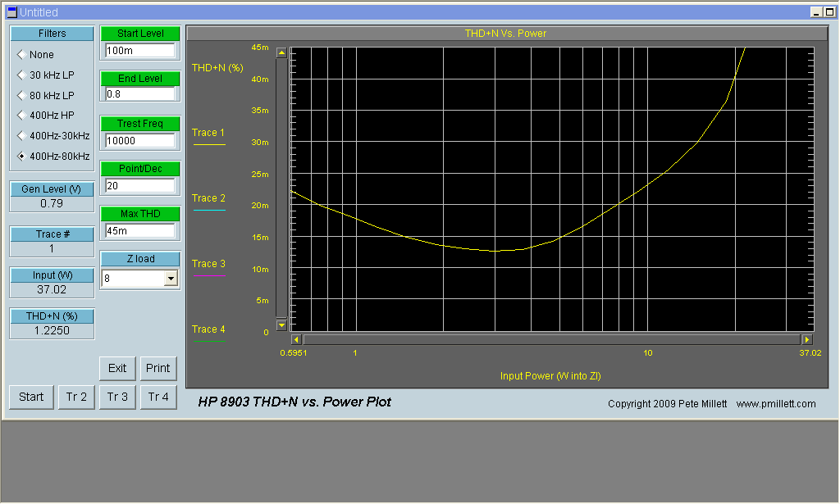
Task: Click the End Level green label
Action: 140,79
